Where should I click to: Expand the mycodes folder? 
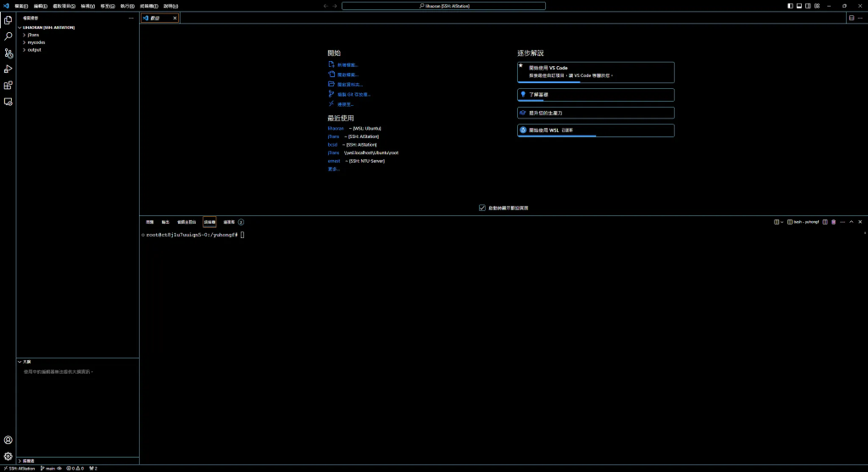(36, 42)
